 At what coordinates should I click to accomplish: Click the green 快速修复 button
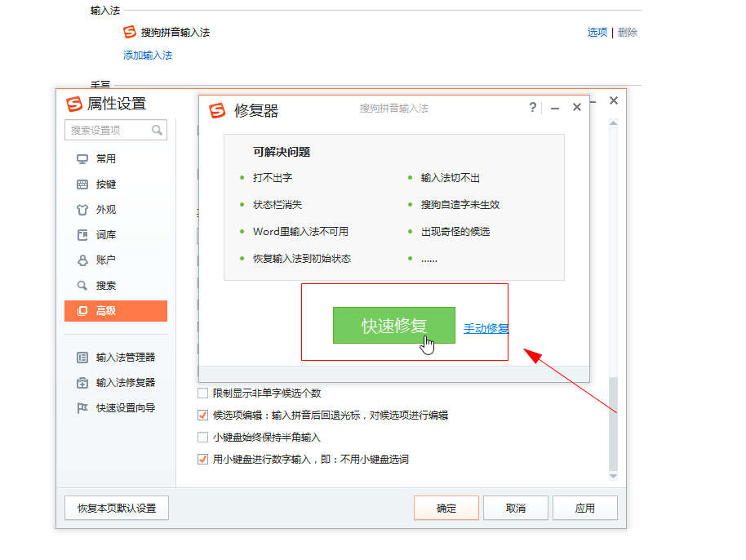[394, 326]
